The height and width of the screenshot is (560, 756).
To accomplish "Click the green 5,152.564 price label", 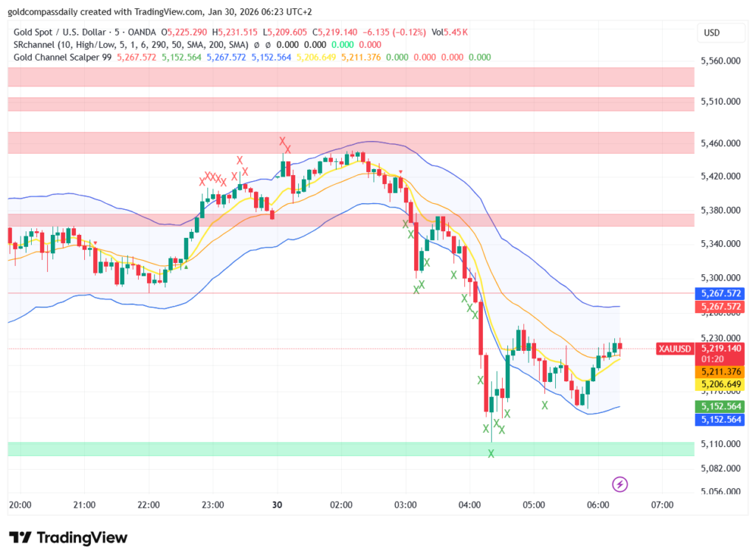I will pyautogui.click(x=719, y=406).
